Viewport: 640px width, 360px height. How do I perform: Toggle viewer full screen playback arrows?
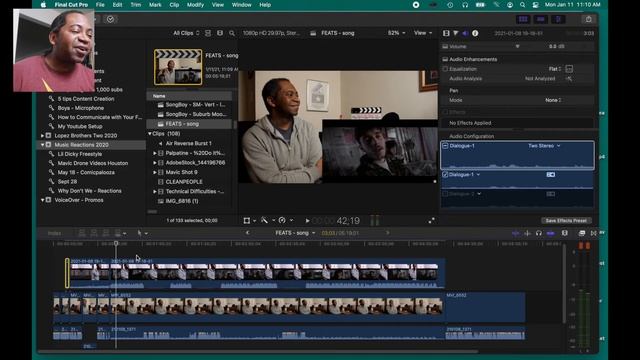click(431, 220)
